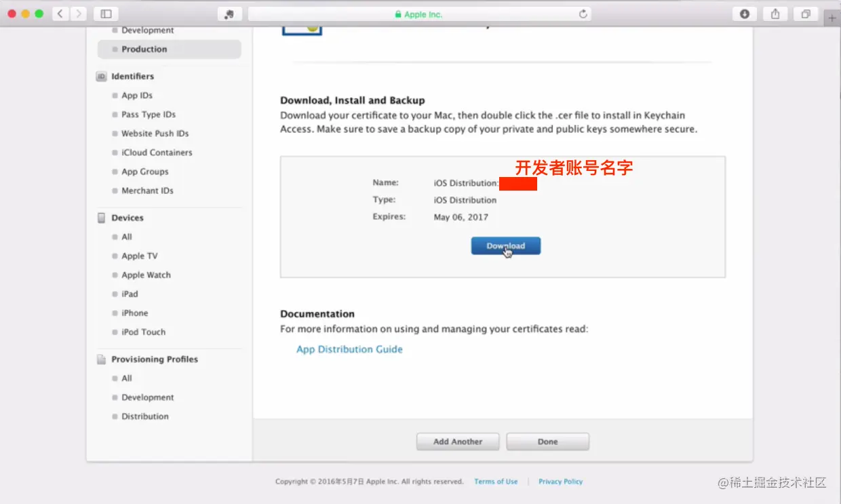
Task: Click the Identifiers section heading
Action: (132, 77)
